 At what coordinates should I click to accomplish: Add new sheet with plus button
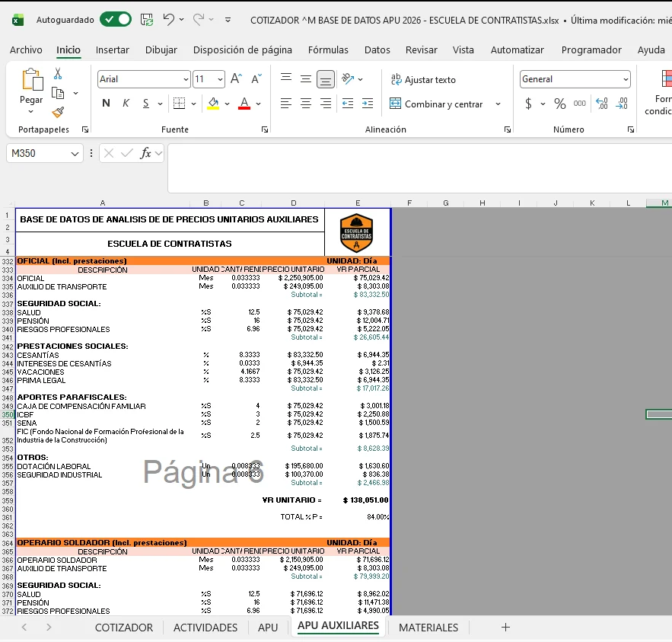pyautogui.click(x=506, y=627)
